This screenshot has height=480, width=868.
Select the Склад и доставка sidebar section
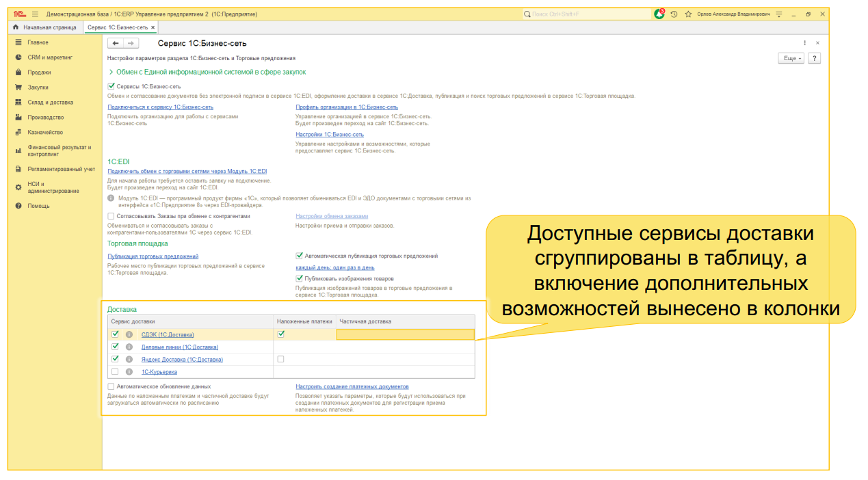click(41, 102)
